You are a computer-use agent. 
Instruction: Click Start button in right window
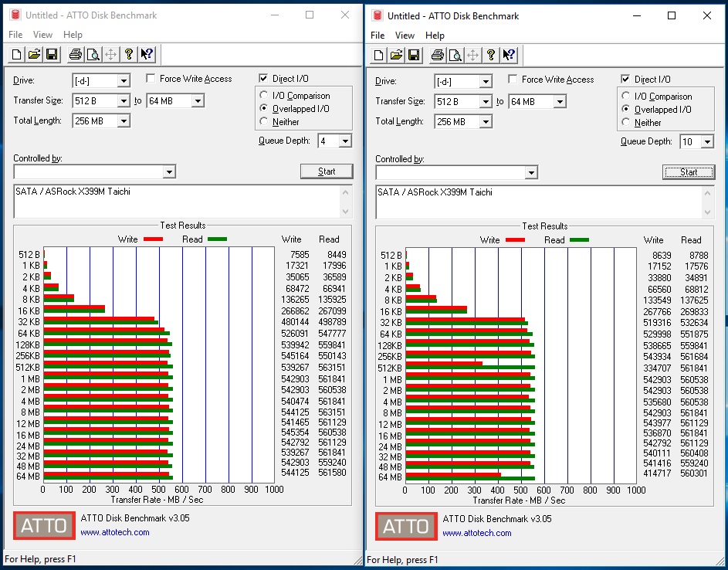coord(689,172)
